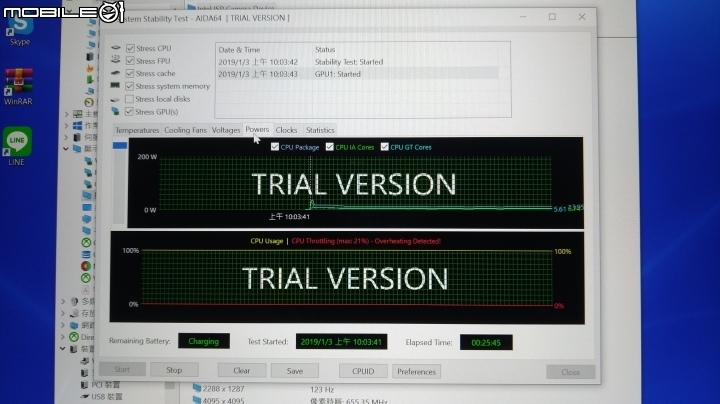
Task: Click the Clear button
Action: (242, 370)
